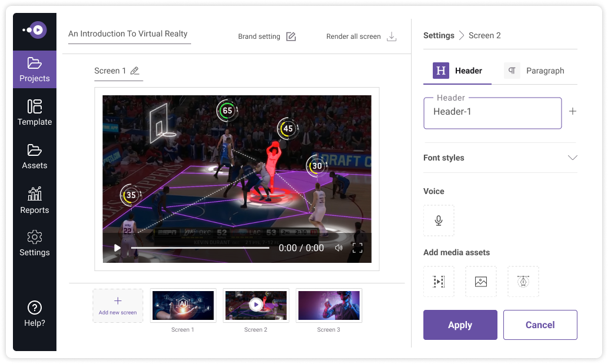Switch to the Paragraph tab
Viewport: 608px width, 364px height.
(x=534, y=71)
